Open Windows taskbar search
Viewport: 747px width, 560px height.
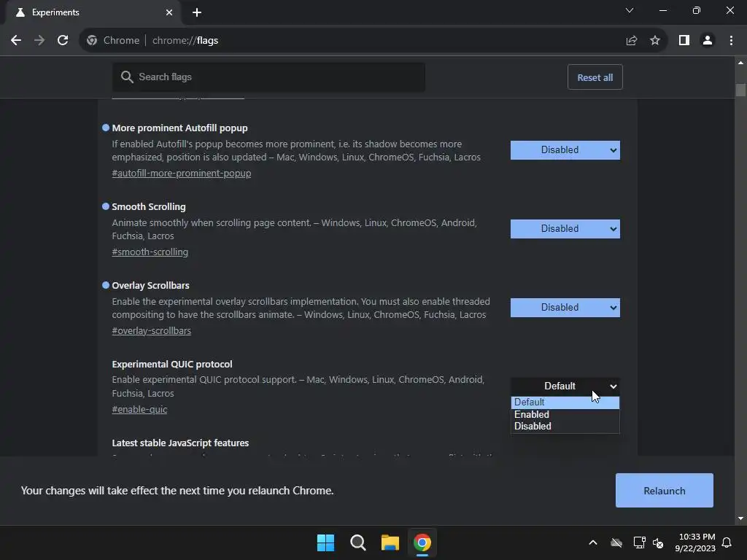click(x=357, y=542)
